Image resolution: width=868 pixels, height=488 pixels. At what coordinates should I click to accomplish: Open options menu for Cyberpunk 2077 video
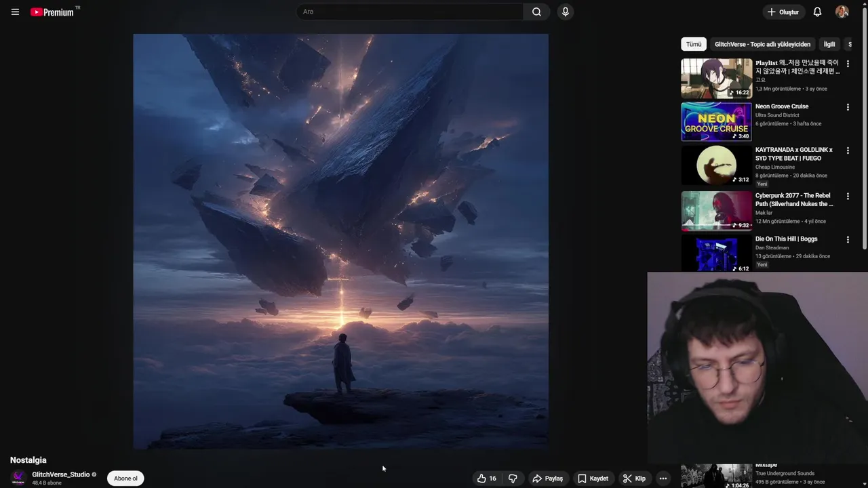848,197
